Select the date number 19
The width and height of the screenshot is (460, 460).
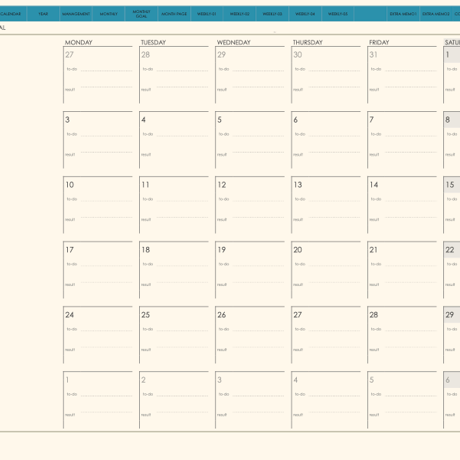coord(222,250)
